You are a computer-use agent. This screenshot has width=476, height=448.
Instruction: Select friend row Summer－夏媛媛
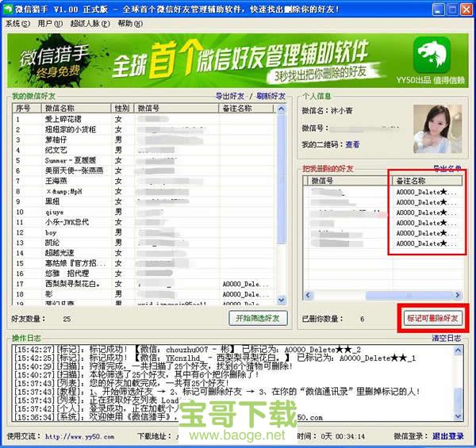click(x=70, y=160)
